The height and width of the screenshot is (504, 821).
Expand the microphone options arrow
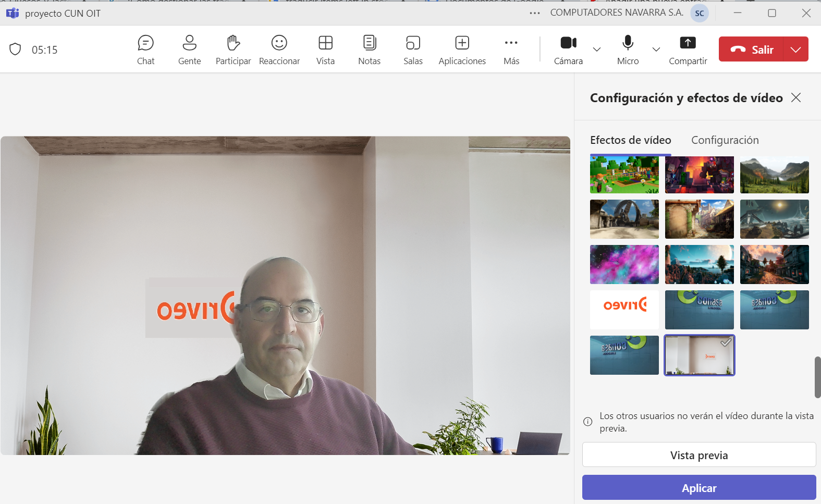click(656, 50)
